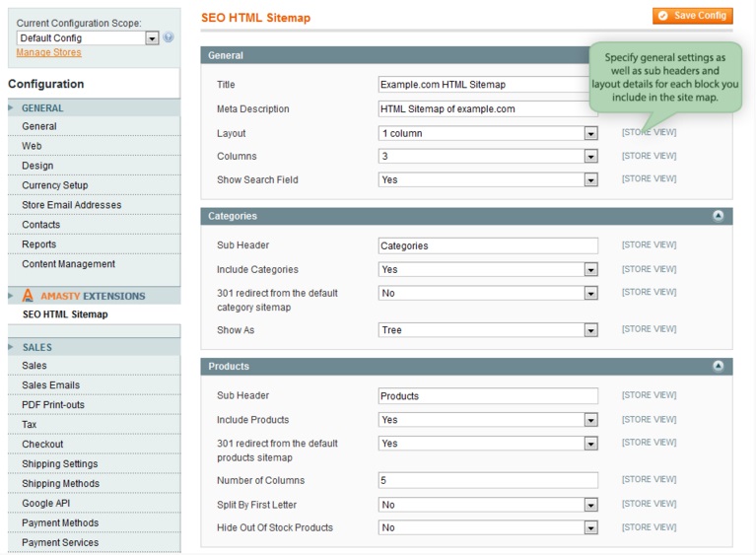Screen dimensions: 756x555
Task: Collapse the Products section arrow icon
Action: [x=718, y=366]
